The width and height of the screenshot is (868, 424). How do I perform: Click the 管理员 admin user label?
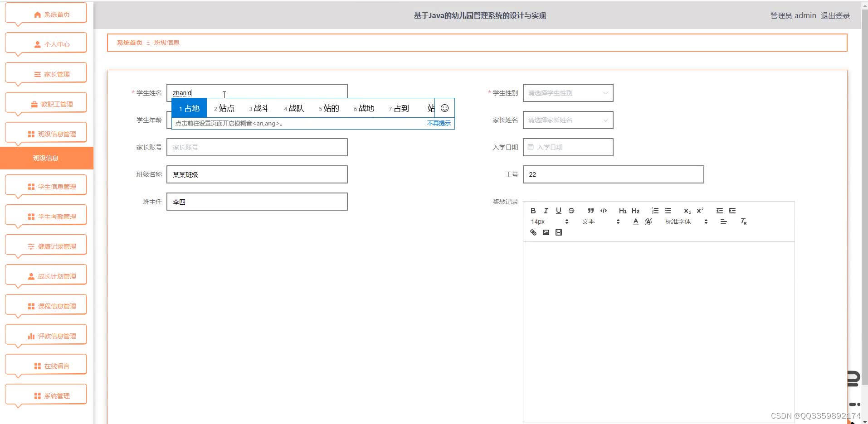793,15
